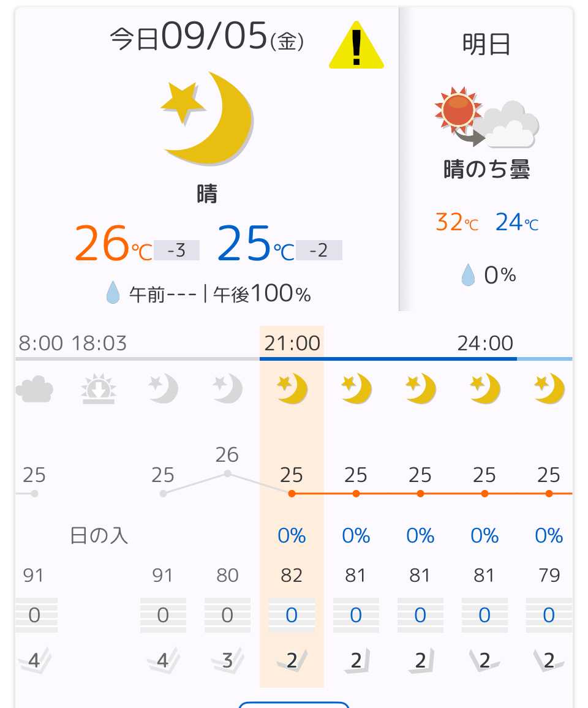Viewport: 588px width, 708px height.
Task: Tap the blue raindrop icon beside 午前
Action: point(113,295)
